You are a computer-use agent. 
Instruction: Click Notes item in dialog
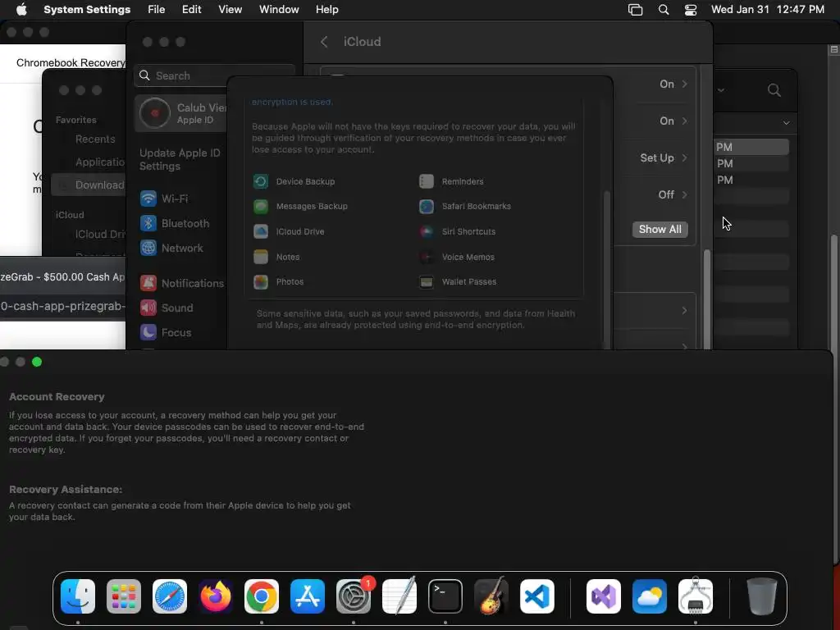[276, 257]
